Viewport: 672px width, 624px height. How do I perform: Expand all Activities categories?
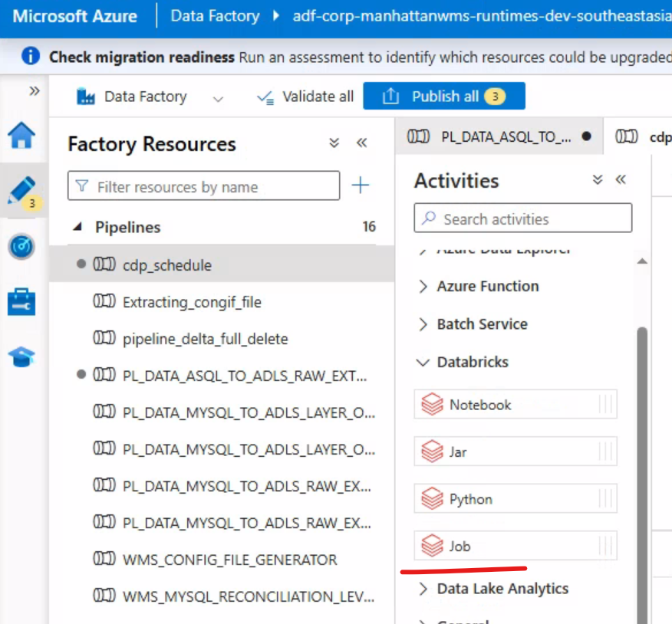pos(598,179)
